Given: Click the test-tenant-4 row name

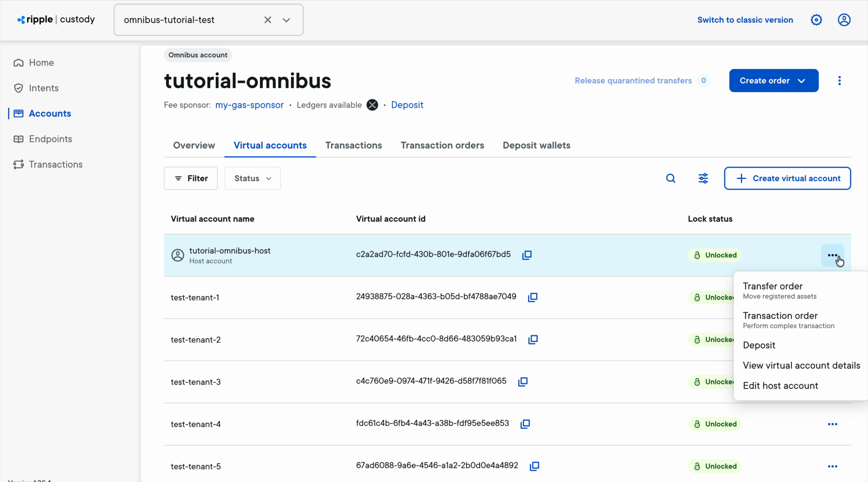Looking at the screenshot, I should tap(195, 424).
